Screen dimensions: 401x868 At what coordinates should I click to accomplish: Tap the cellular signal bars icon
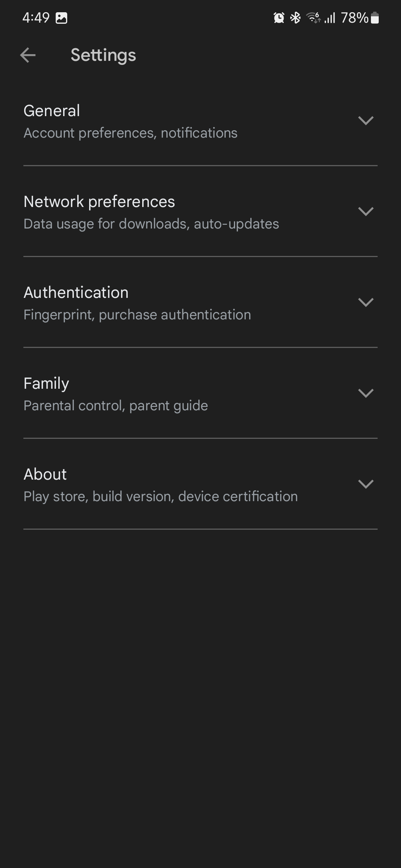[330, 17]
